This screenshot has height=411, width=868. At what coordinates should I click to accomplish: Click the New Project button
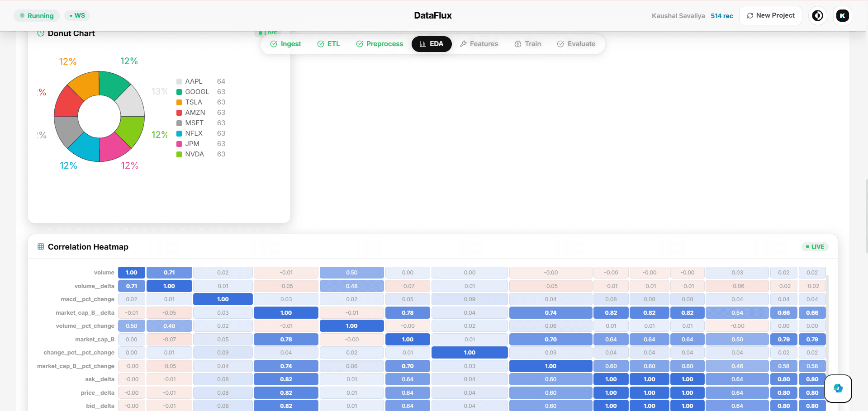[770, 15]
